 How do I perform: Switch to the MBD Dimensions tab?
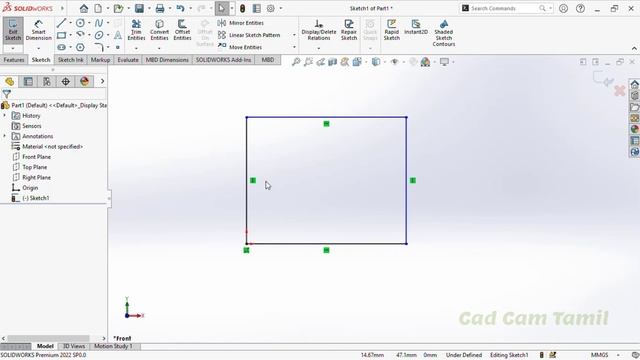pos(167,60)
